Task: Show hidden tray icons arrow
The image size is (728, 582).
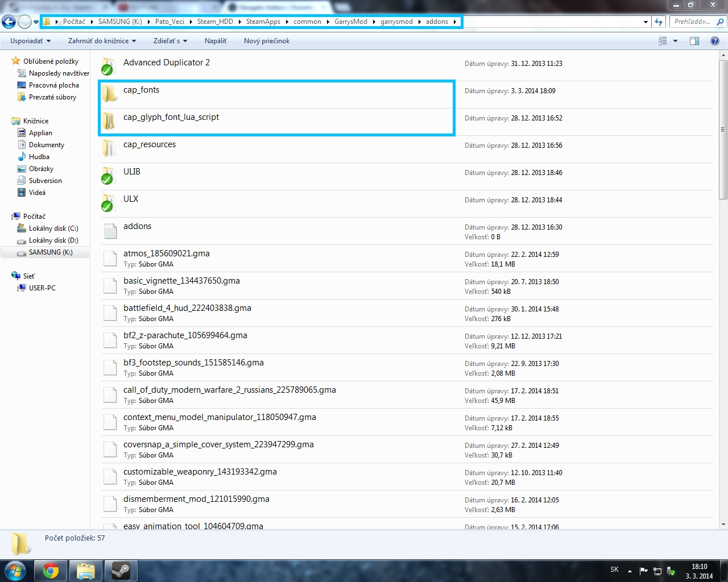Action: (x=630, y=571)
